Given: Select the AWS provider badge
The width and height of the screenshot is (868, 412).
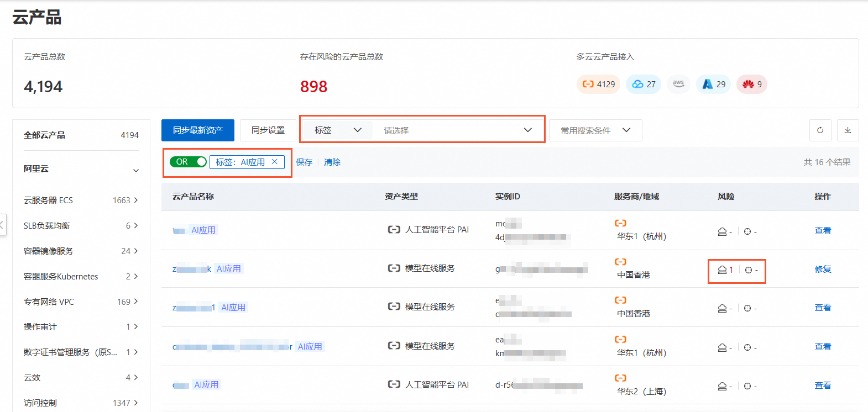Looking at the screenshot, I should click(678, 84).
